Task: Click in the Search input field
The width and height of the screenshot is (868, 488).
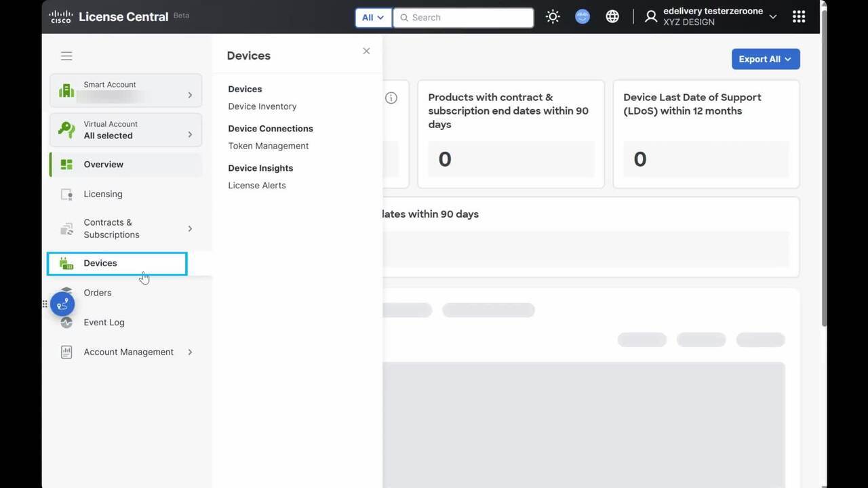Action: [x=464, y=18]
